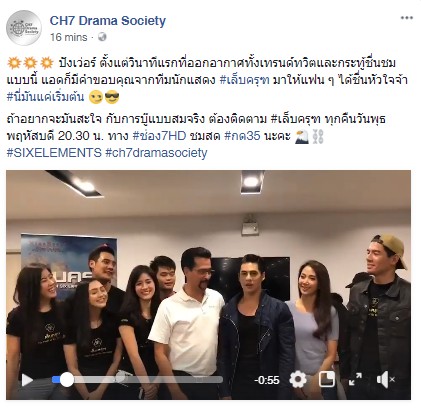Open the 16 mins timestamp link

(x=69, y=37)
